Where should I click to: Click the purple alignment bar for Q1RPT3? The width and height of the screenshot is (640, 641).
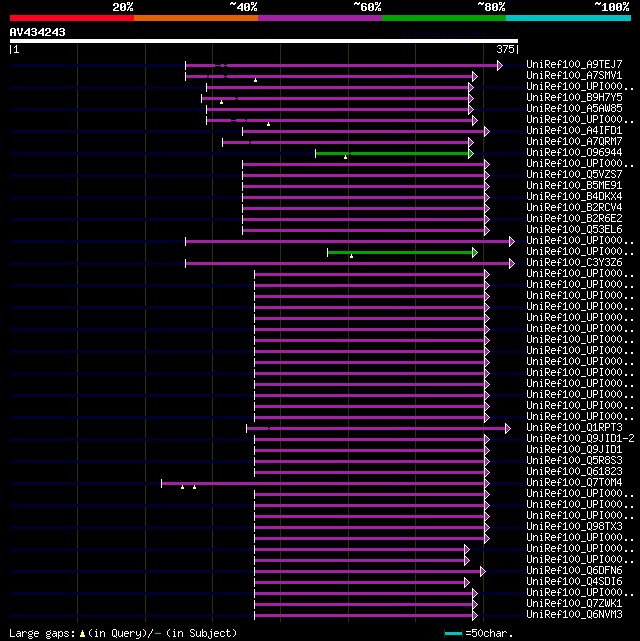point(376,429)
